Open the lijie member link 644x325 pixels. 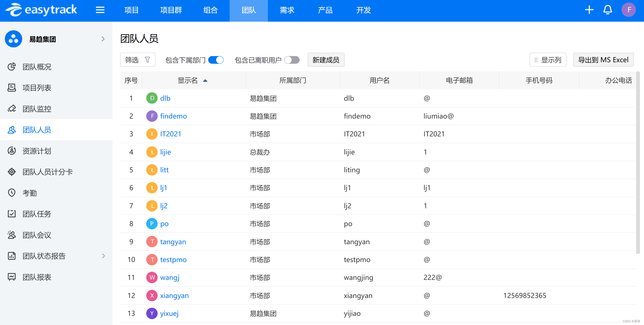tap(166, 152)
